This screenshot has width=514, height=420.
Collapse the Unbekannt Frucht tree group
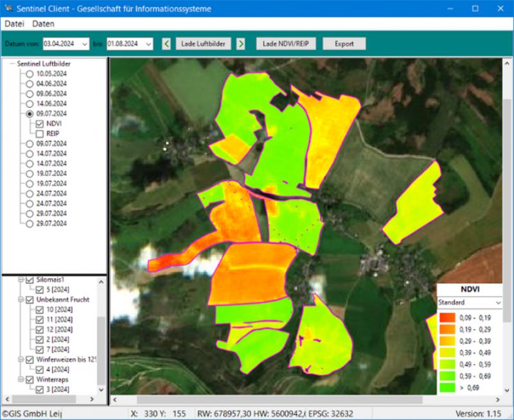[x=20, y=299]
